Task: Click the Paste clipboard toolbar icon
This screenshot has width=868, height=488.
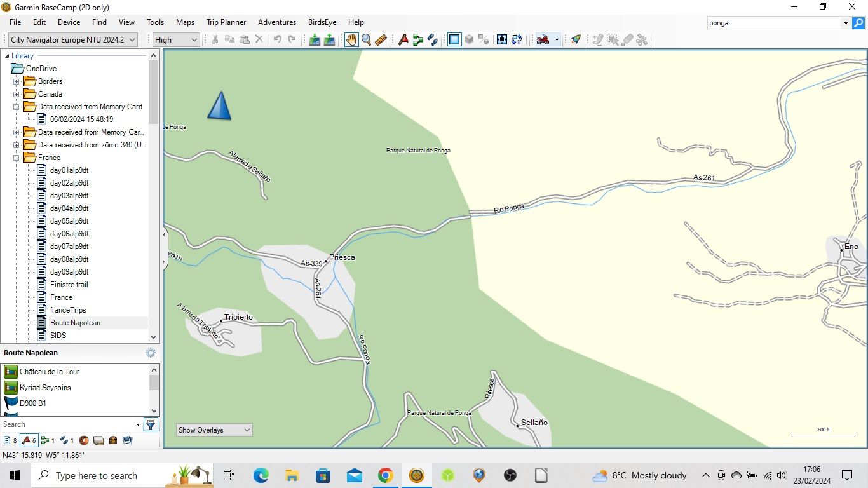Action: coord(245,39)
